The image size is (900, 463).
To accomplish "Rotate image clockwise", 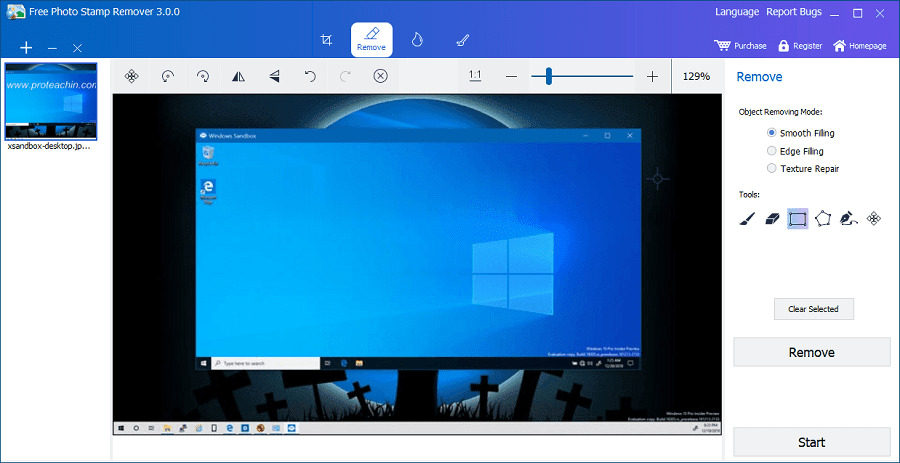I will point(203,76).
